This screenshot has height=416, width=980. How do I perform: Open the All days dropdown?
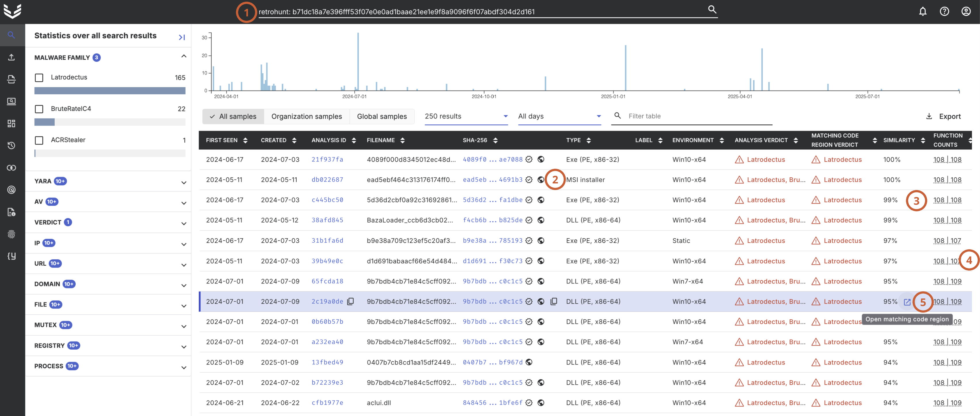click(559, 116)
